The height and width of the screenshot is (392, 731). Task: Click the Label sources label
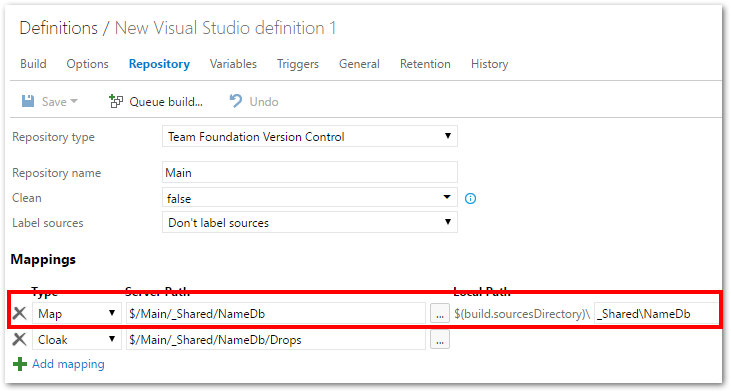[48, 223]
